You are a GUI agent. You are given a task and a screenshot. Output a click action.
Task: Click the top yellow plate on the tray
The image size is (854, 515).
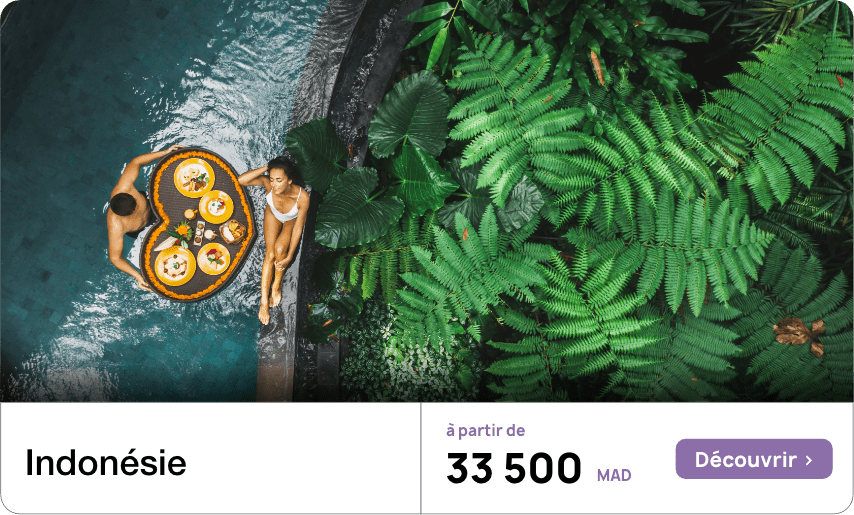pyautogui.click(x=194, y=177)
